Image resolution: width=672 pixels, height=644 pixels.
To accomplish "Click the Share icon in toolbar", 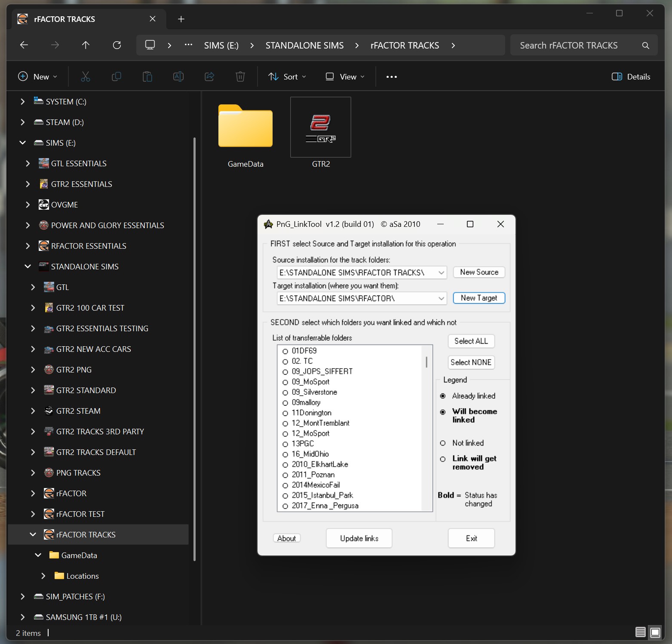I will [209, 77].
